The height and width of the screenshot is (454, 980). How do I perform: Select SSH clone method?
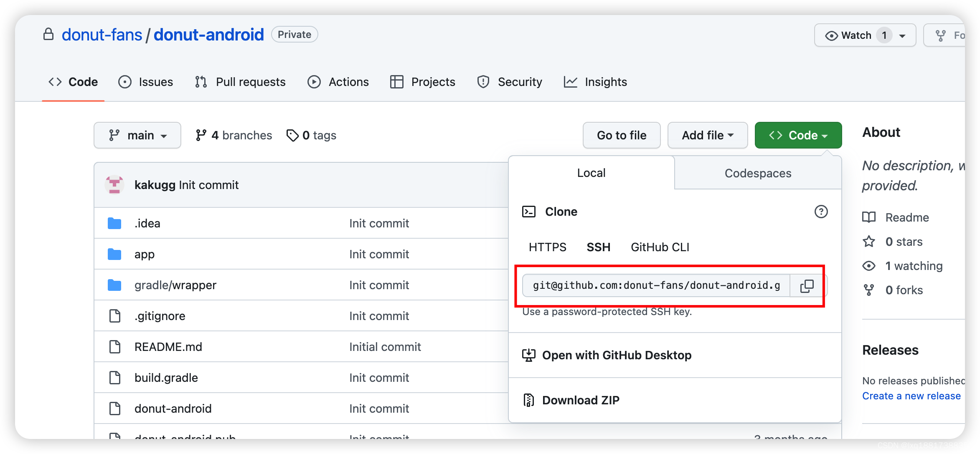pyautogui.click(x=599, y=247)
